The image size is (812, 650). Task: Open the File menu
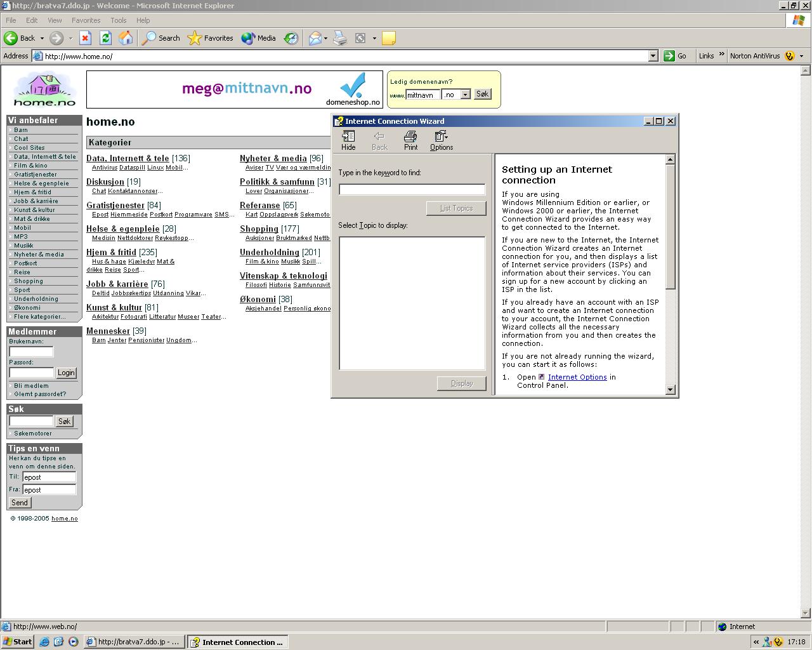tap(11, 20)
